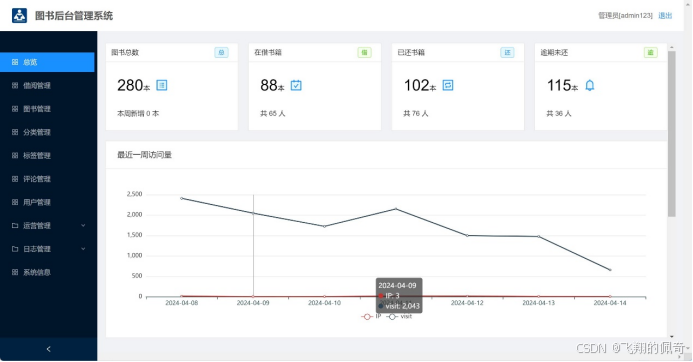Click the 还 badge on 已还书籍 card
This screenshot has width=693, height=362.
coord(507,53)
